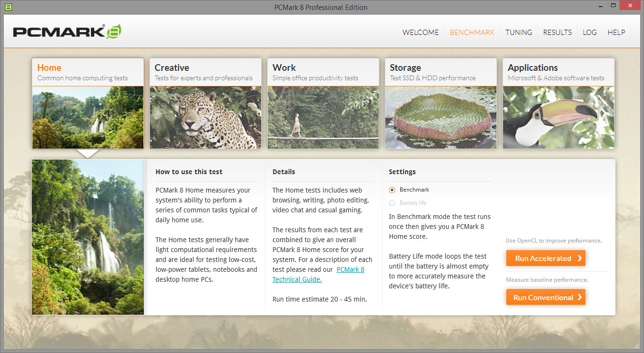Click 'Microsoft & Adobe software tests' subtitle
The image size is (644, 353).
pos(556,78)
